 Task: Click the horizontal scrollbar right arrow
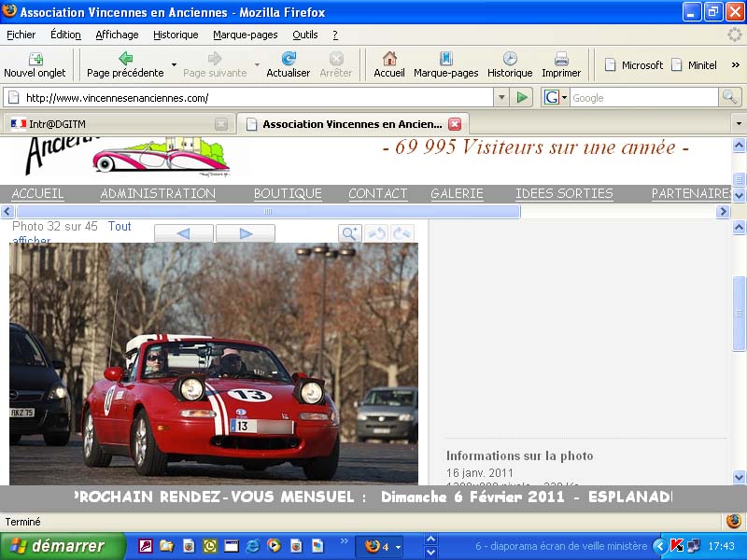(x=723, y=212)
